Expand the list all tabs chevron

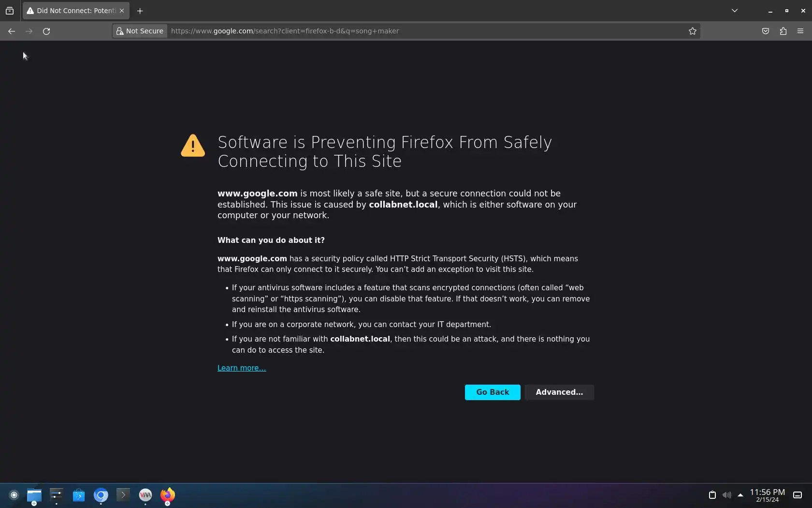pyautogui.click(x=735, y=11)
